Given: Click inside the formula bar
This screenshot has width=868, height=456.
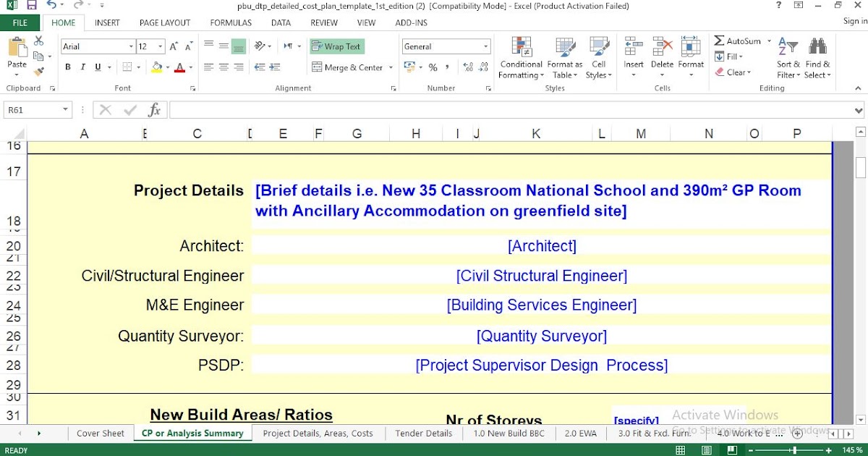Looking at the screenshot, I should tap(434, 110).
